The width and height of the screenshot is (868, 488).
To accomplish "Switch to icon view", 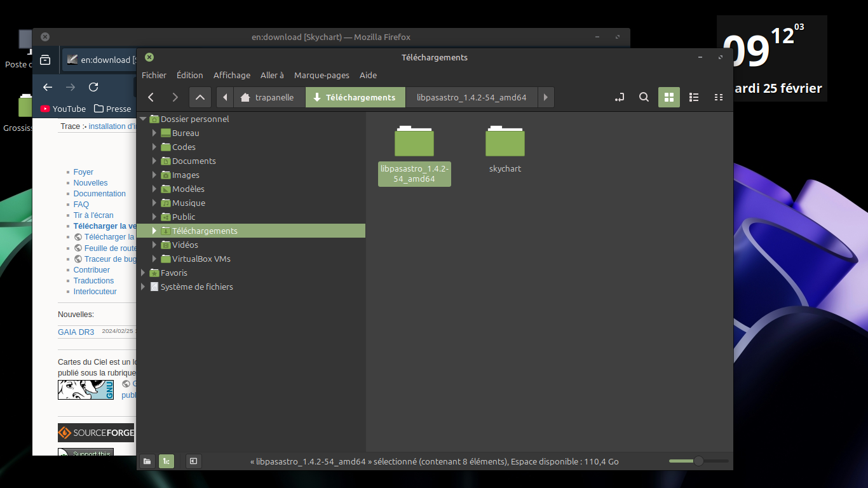I will click(x=668, y=97).
